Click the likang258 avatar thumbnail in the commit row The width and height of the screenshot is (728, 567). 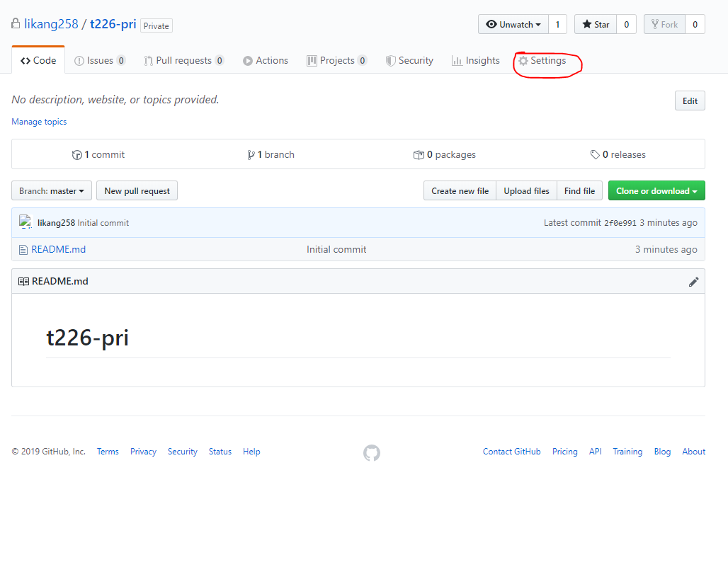(x=25, y=222)
